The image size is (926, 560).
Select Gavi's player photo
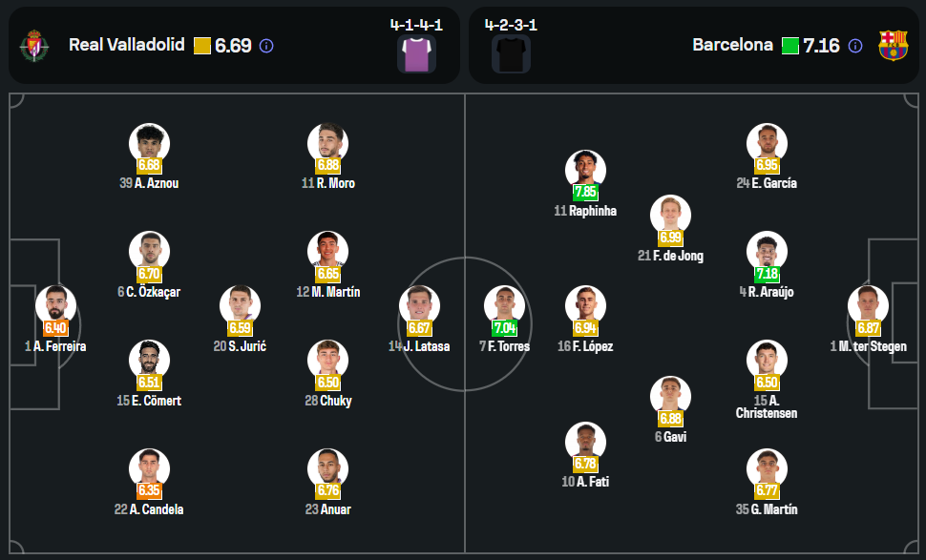(670, 396)
